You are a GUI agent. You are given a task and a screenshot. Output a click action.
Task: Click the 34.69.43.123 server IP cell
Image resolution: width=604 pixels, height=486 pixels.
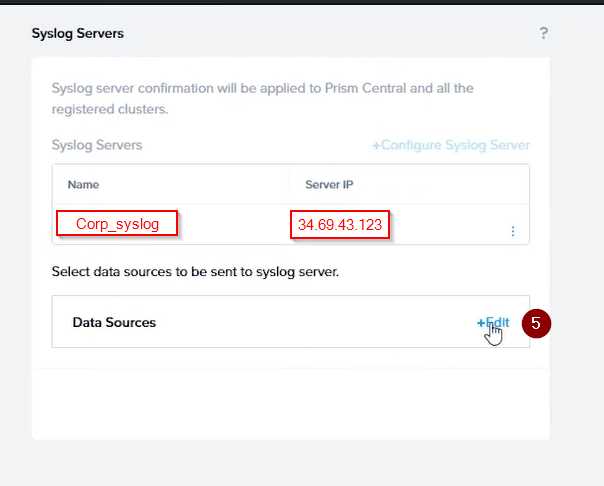pos(340,224)
